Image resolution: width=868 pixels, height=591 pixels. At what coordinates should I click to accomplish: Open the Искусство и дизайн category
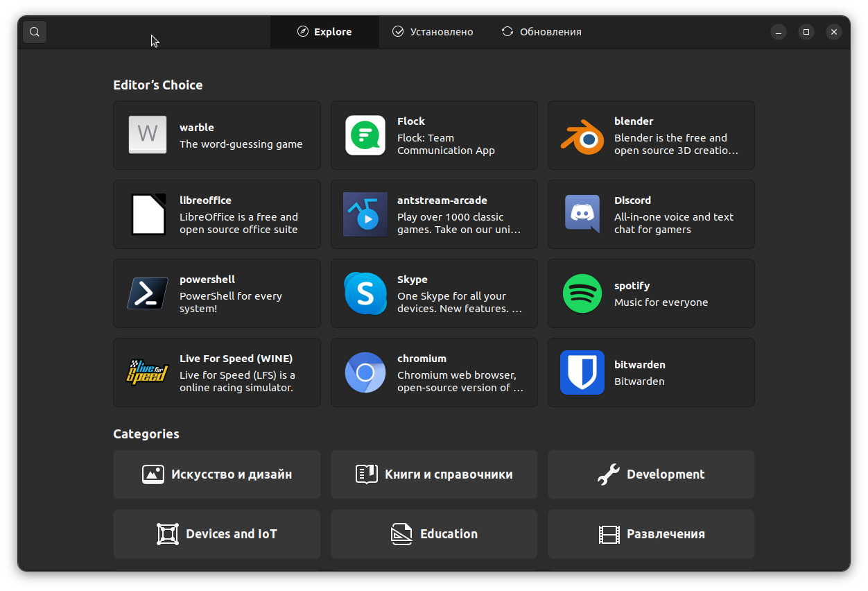tap(217, 474)
